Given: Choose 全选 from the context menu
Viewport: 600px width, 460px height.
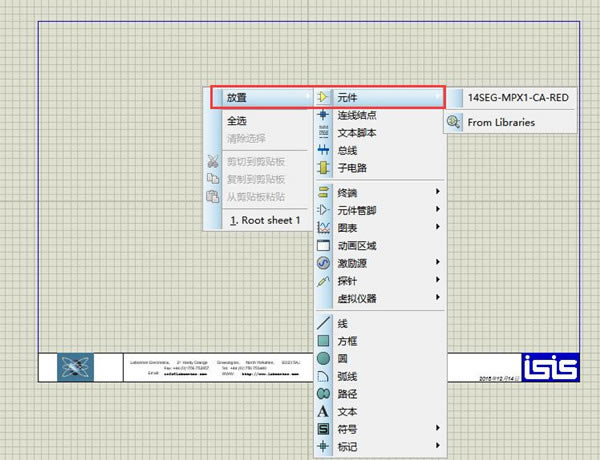Looking at the screenshot, I should click(x=237, y=120).
